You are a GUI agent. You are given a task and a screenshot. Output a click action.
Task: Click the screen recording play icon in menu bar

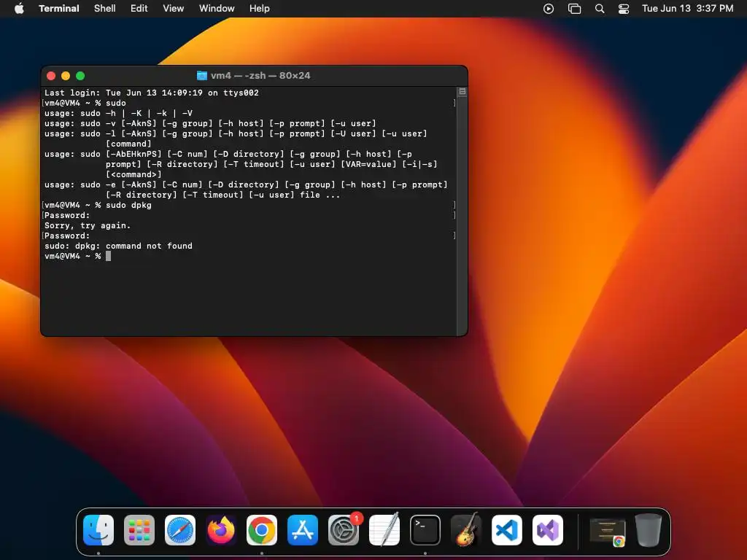click(549, 9)
